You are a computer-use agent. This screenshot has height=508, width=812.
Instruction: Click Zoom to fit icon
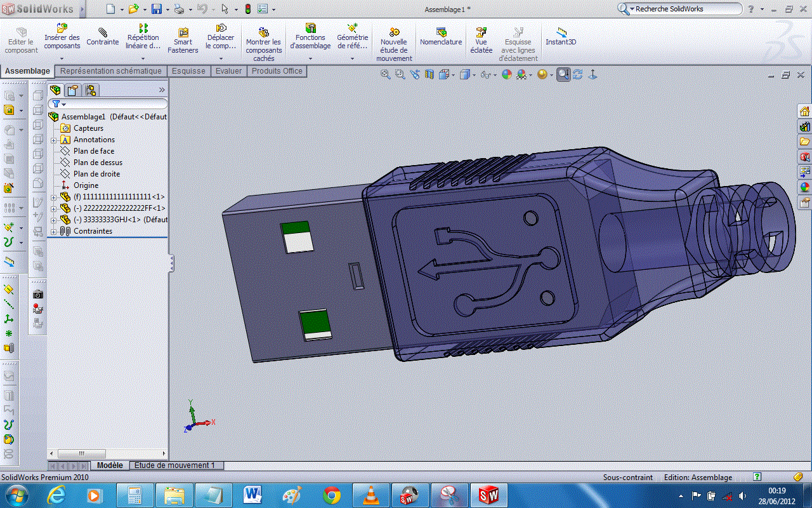385,74
